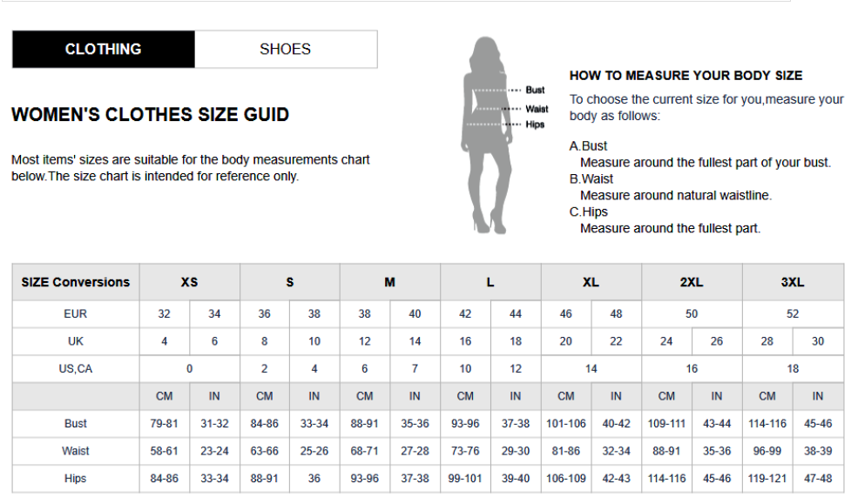The image size is (851, 504).
Task: Click the Hips label beside silhouette
Action: click(535, 124)
